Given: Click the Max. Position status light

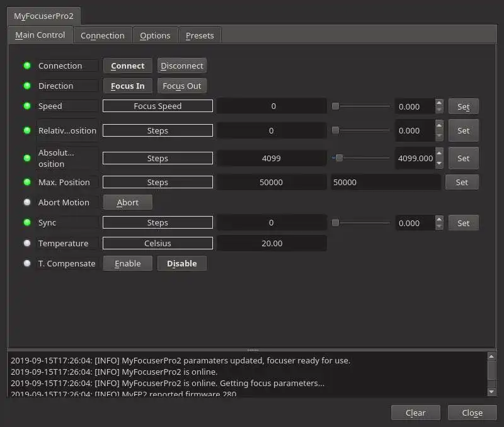Looking at the screenshot, I should [27, 182].
